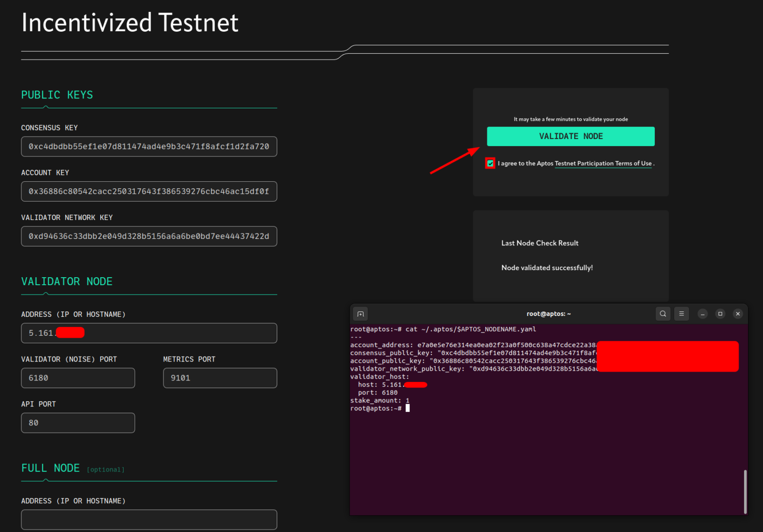
Task: Click the VALIDATOR NODE section heading
Action: click(67, 282)
